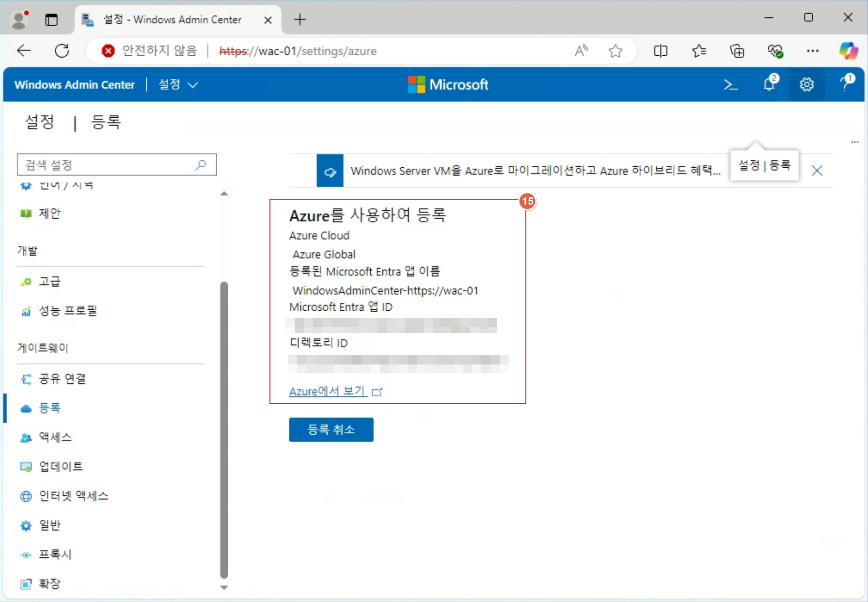The image size is (868, 602).
Task: Select 업데이트 in sidebar
Action: pyautogui.click(x=61, y=467)
